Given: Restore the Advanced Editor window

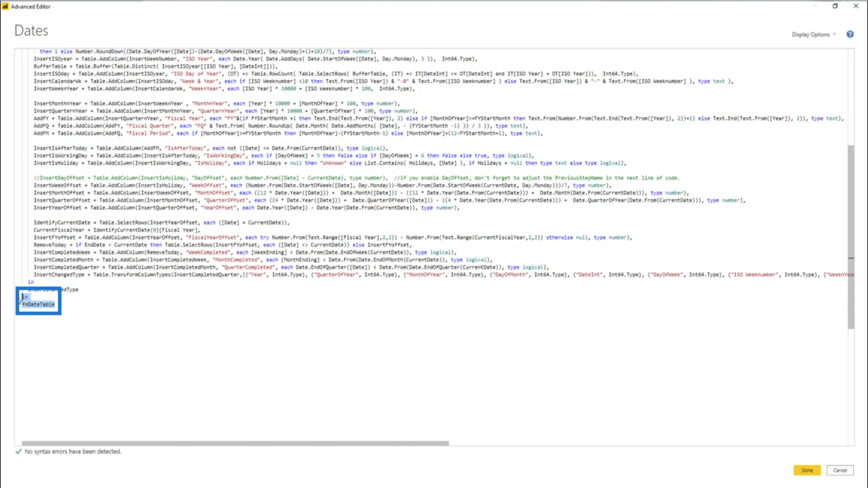Looking at the screenshot, I should (835, 6).
